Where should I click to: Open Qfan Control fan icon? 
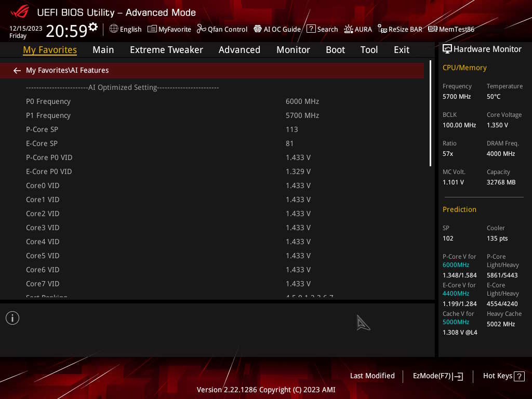pos(202,29)
